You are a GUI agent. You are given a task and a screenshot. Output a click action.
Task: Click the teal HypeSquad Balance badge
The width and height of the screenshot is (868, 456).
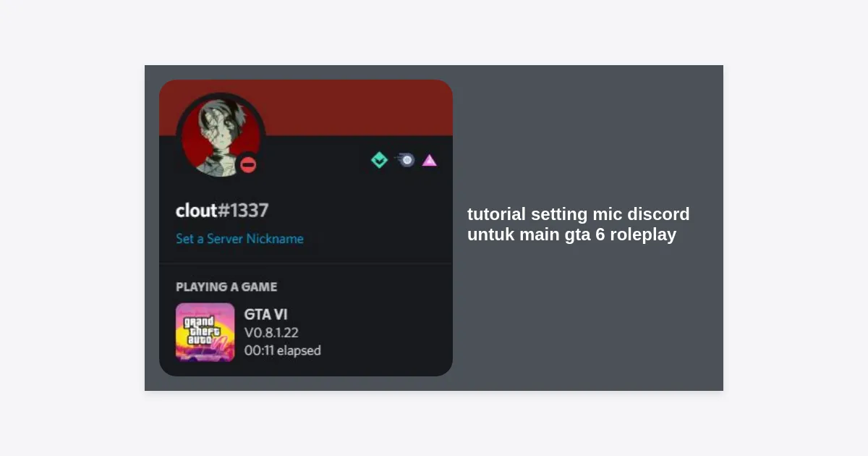379,160
